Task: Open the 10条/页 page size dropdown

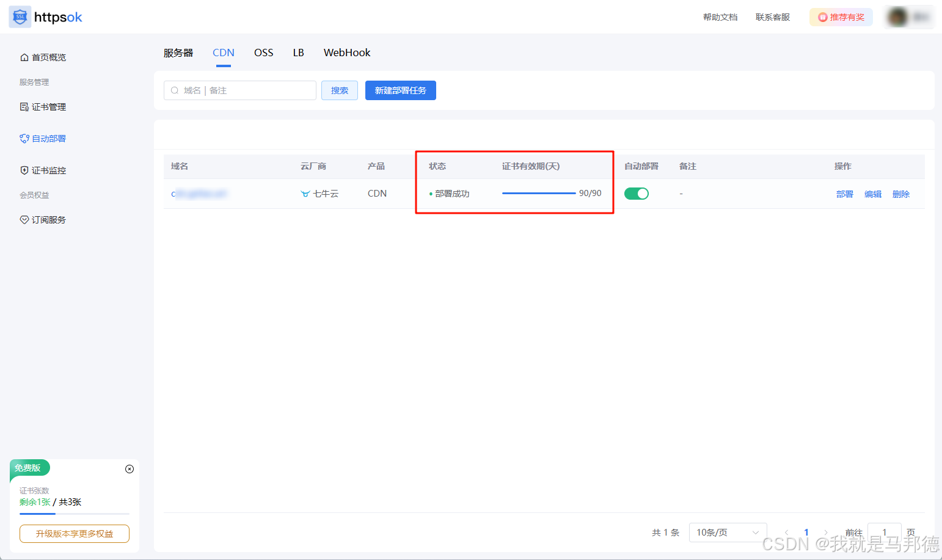Action: click(x=727, y=532)
